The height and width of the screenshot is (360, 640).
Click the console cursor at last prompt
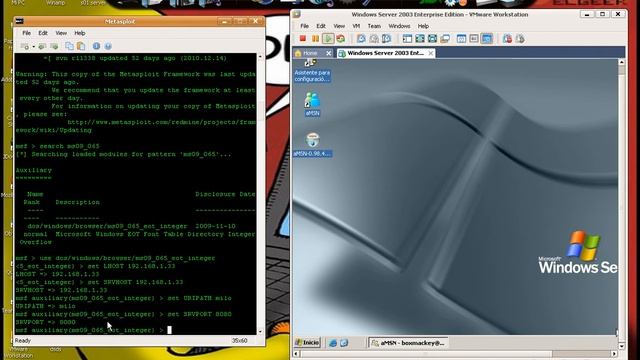pyautogui.click(x=169, y=330)
